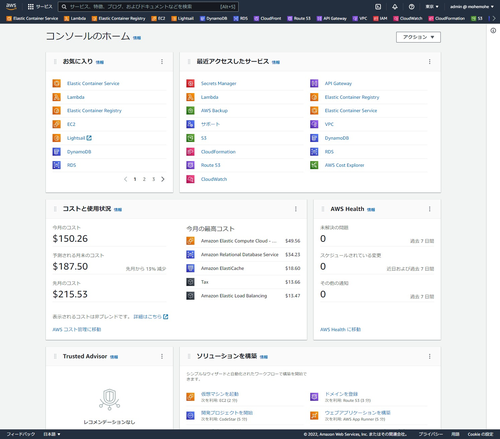Open 最近アクセスしたサービス widget options menu
This screenshot has height=439, width=500.
pos(430,62)
